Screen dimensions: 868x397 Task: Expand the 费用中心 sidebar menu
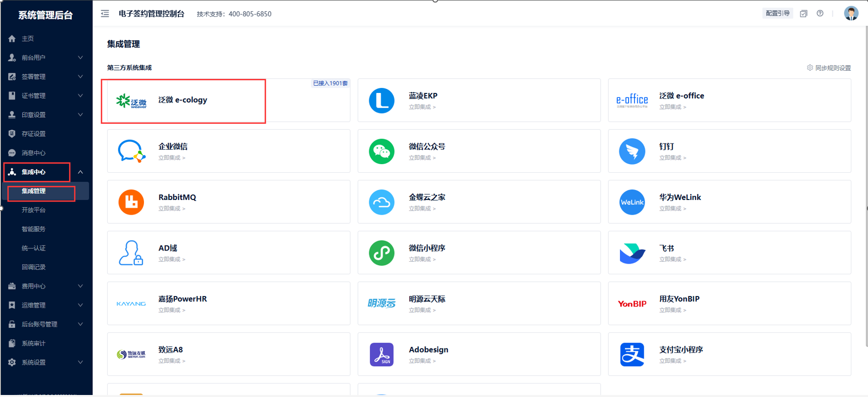[x=46, y=286]
